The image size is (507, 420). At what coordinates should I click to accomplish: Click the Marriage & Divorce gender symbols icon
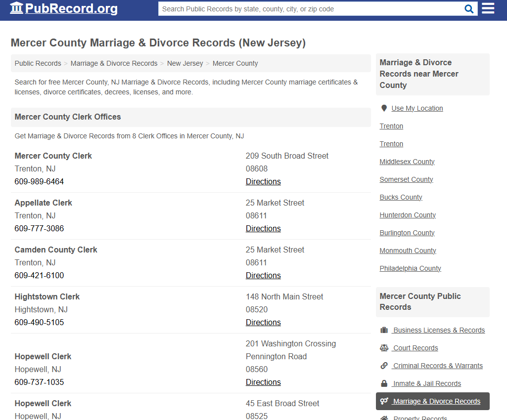tap(384, 401)
